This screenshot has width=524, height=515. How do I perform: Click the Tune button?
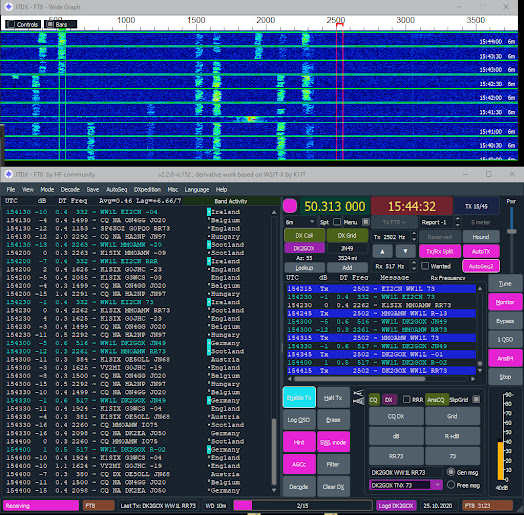(505, 283)
